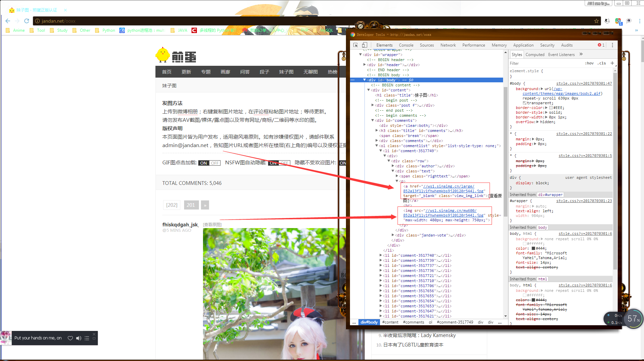Collapse the ol class="commentlist" node
This screenshot has height=361, width=644.
point(377,146)
